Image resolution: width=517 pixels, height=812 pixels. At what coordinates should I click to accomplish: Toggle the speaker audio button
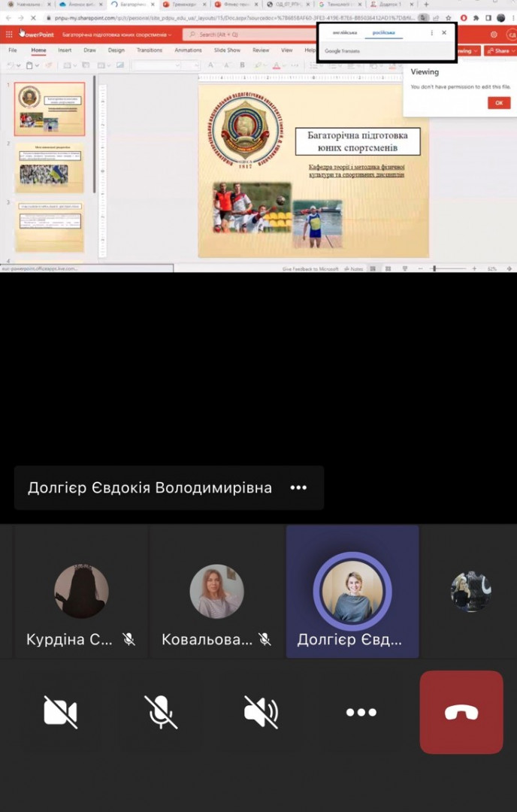click(x=261, y=712)
